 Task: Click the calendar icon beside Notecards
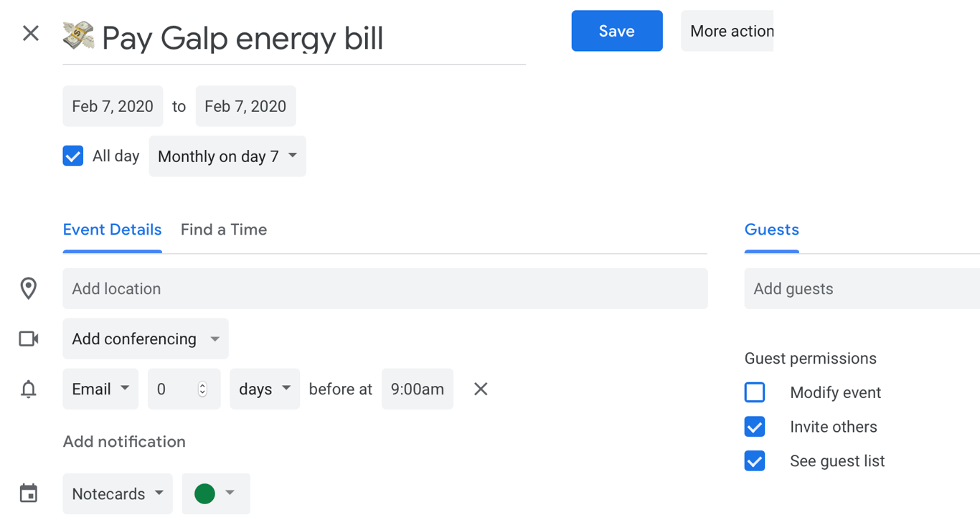pos(29,493)
